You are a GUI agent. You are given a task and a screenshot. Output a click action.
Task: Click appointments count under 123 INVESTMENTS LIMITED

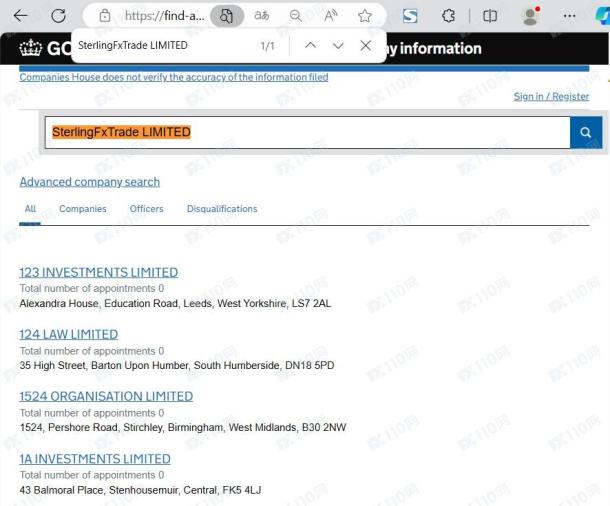(92, 288)
